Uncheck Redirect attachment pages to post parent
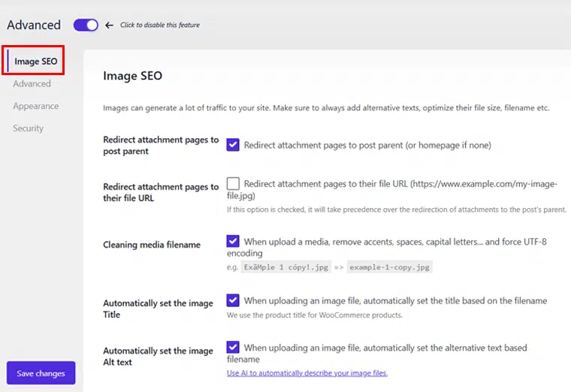The image size is (571, 392). click(233, 145)
